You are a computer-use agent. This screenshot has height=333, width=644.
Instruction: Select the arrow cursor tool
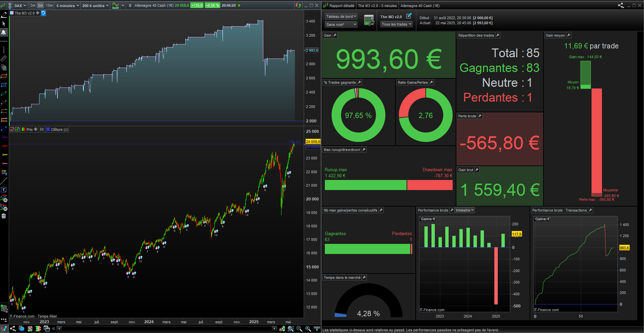[4, 24]
